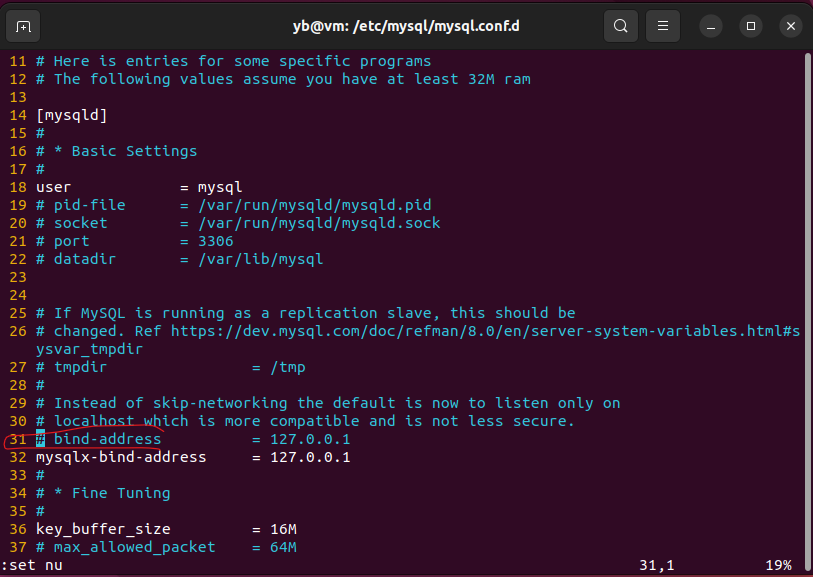
Task: Click 127.0.0.1 on the line 31 bind-address row
Action: coord(310,440)
